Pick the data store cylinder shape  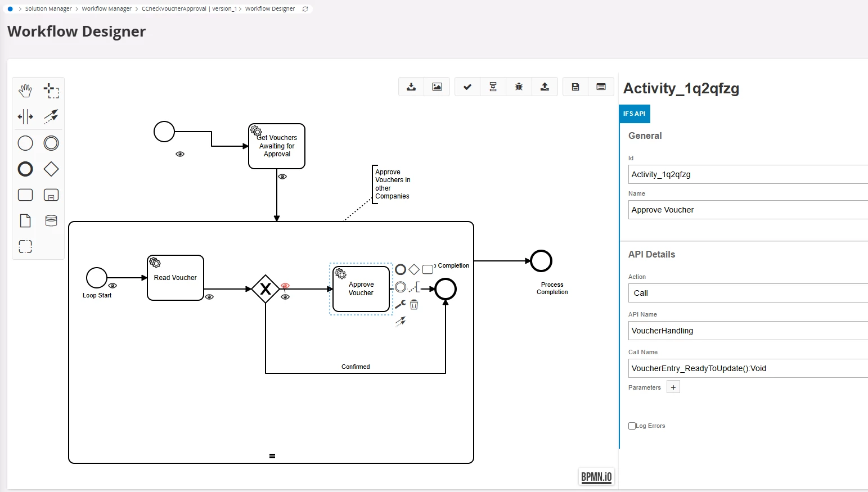point(51,221)
